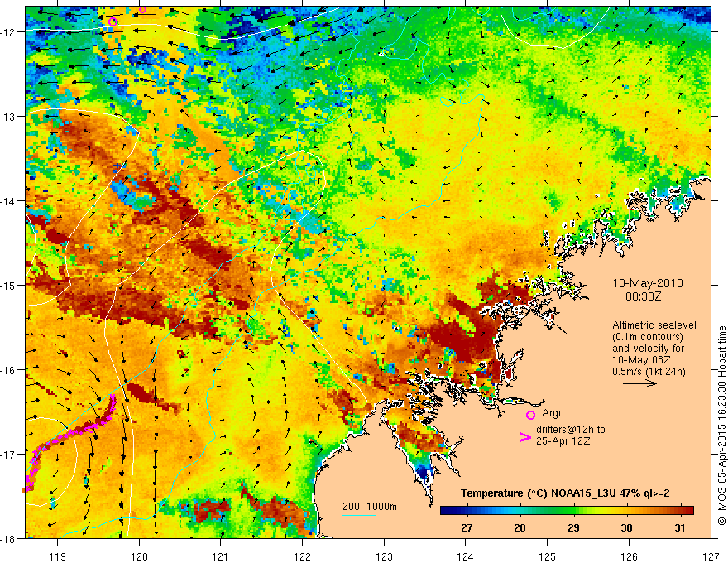Click the colorbar value 30
This screenshot has height=563, width=728.
click(627, 527)
